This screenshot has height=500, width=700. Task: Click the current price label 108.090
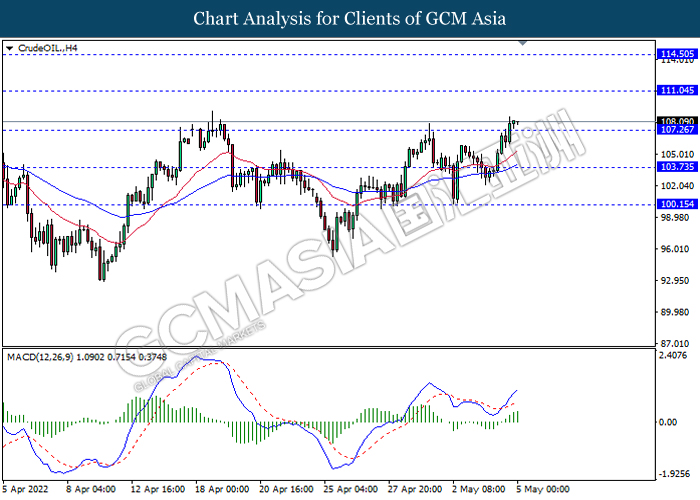677,121
